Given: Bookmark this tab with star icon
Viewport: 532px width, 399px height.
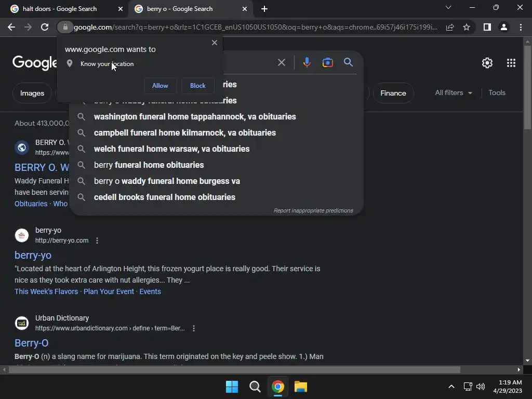Looking at the screenshot, I should click(x=467, y=27).
